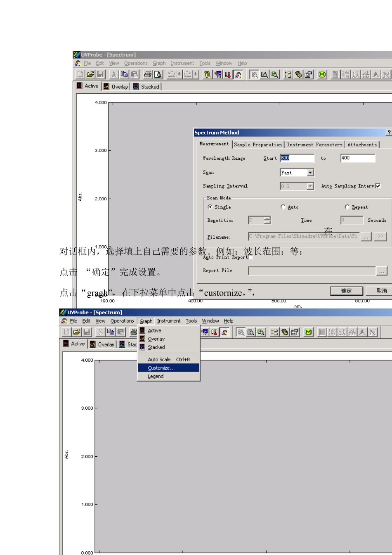Screen dimensions: 392x555
Task: Open Window menu in the window with open Graph menu
Action: (x=210, y=321)
